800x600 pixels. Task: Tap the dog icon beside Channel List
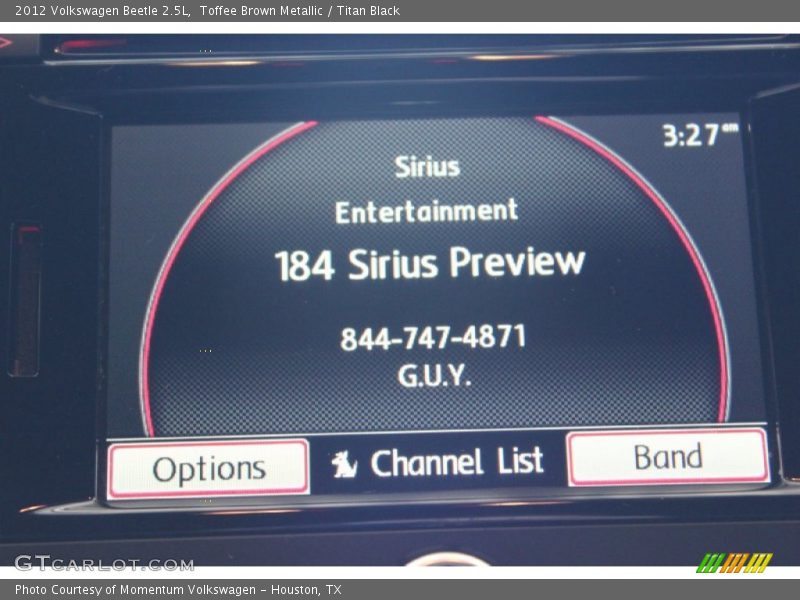click(344, 464)
